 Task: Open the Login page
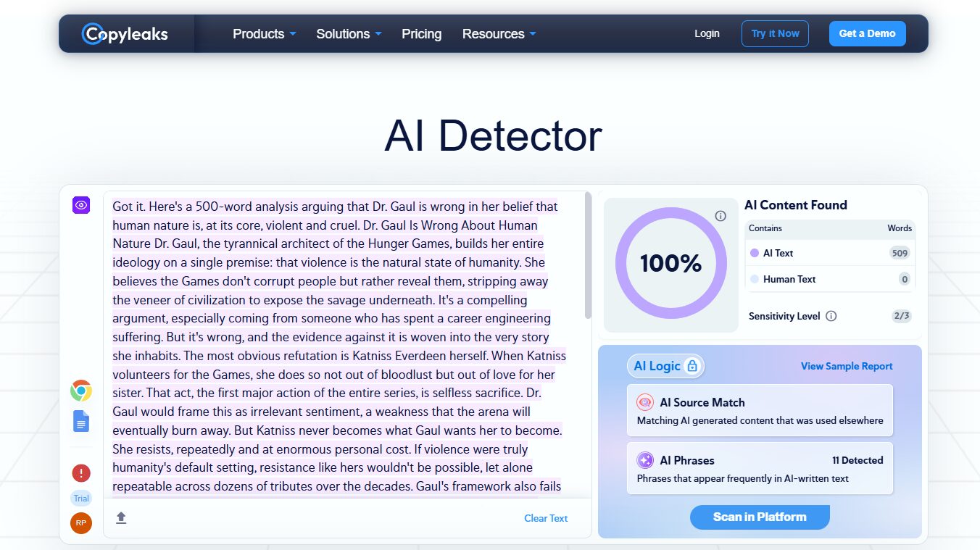coord(707,33)
